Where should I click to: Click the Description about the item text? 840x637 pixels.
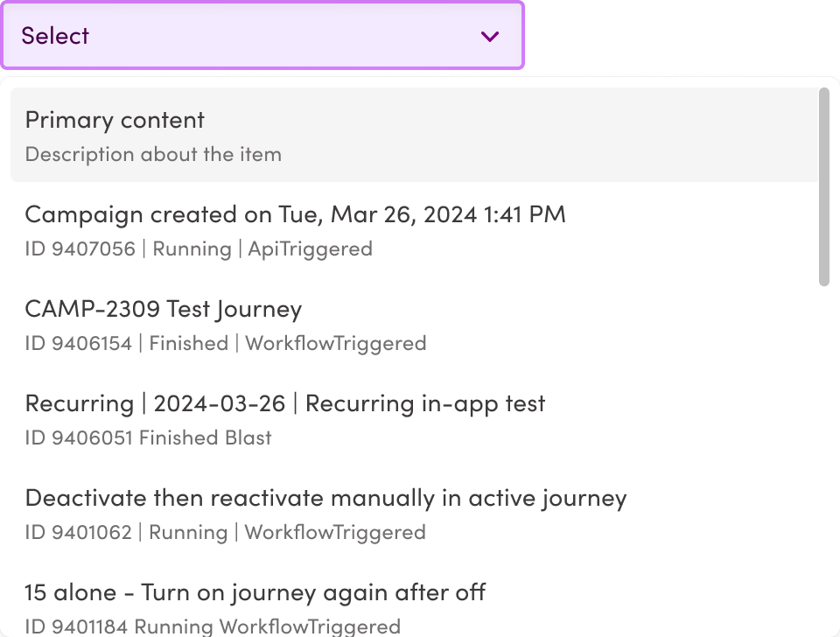coord(153,154)
